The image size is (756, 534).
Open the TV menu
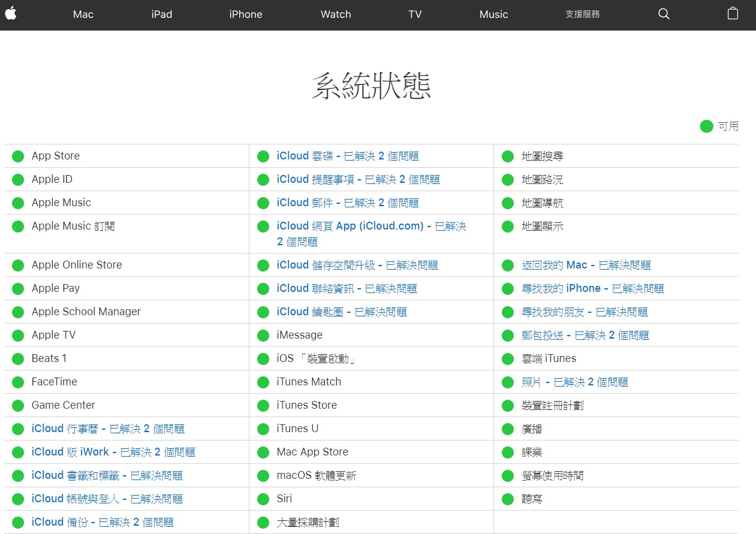415,14
